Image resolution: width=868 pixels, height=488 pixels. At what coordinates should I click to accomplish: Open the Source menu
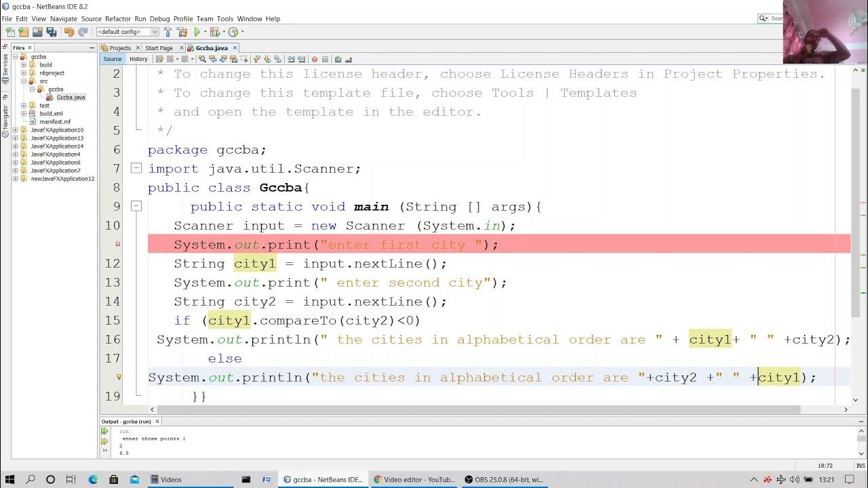pyautogui.click(x=92, y=19)
